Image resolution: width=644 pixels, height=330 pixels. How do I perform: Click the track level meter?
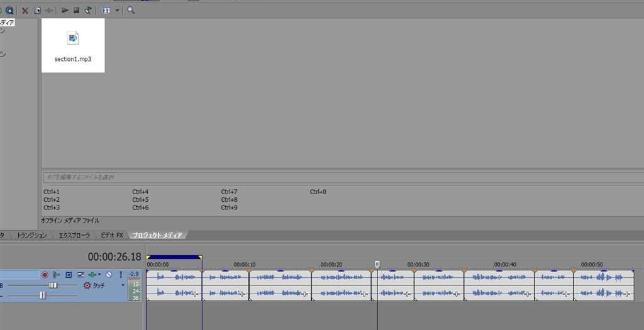click(135, 289)
